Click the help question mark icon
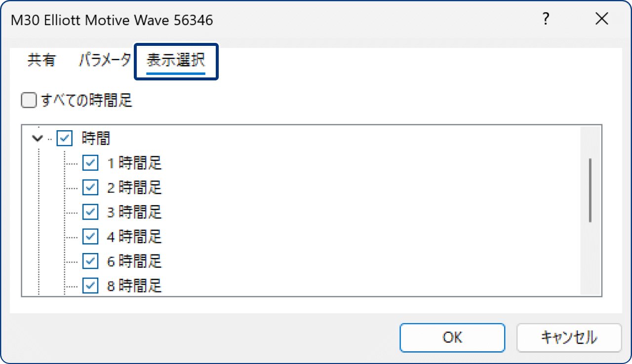 point(546,20)
